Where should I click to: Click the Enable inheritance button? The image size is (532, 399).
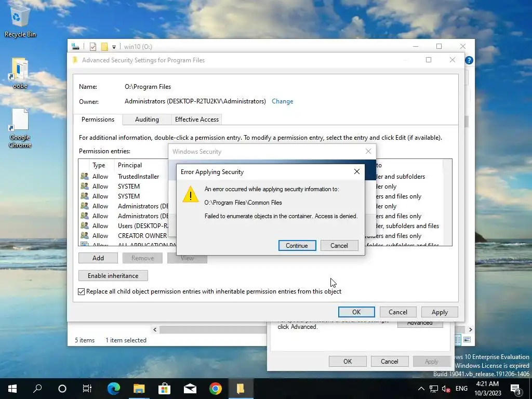pyautogui.click(x=113, y=275)
